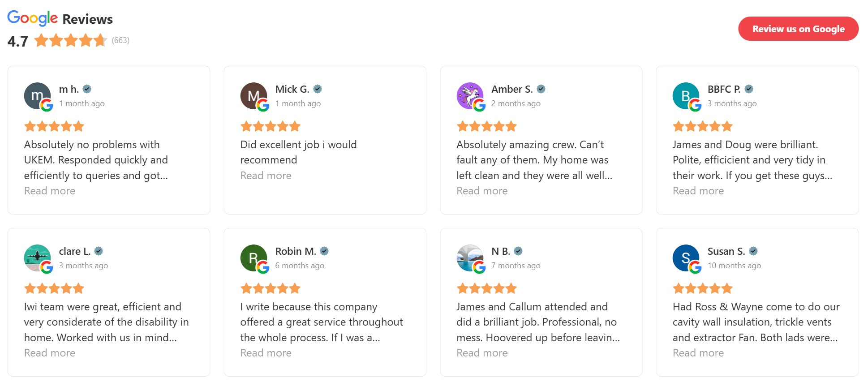Screen dimensions: 868x382
Task: Click N B.'s profile photo
Action: pyautogui.click(x=469, y=258)
